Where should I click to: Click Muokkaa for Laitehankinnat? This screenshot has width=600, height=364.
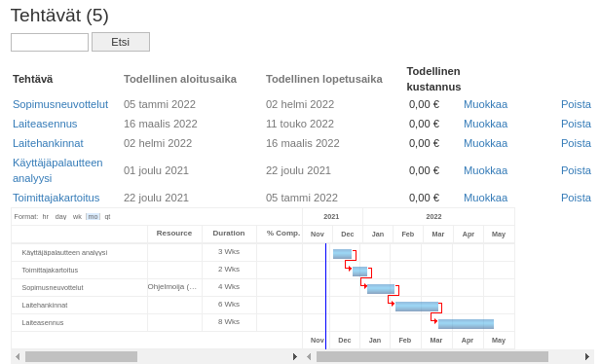485,143
